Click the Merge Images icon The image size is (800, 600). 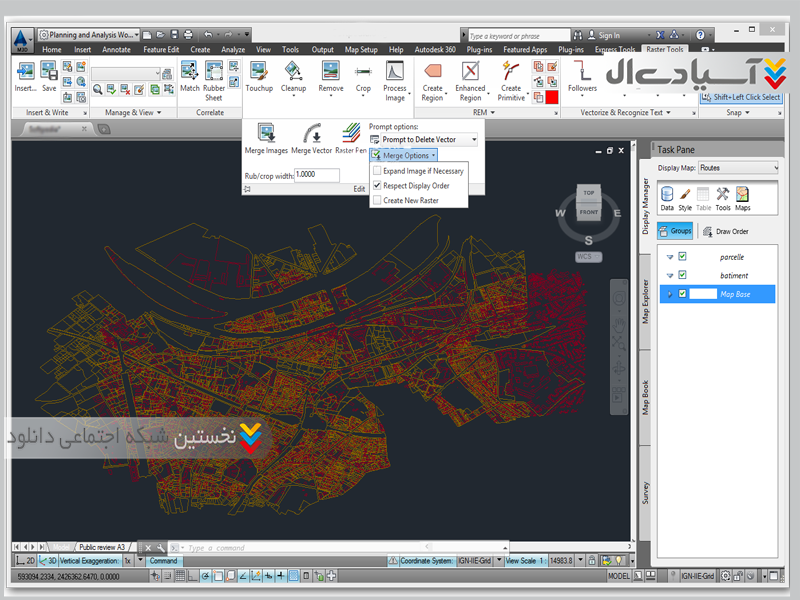click(x=266, y=133)
